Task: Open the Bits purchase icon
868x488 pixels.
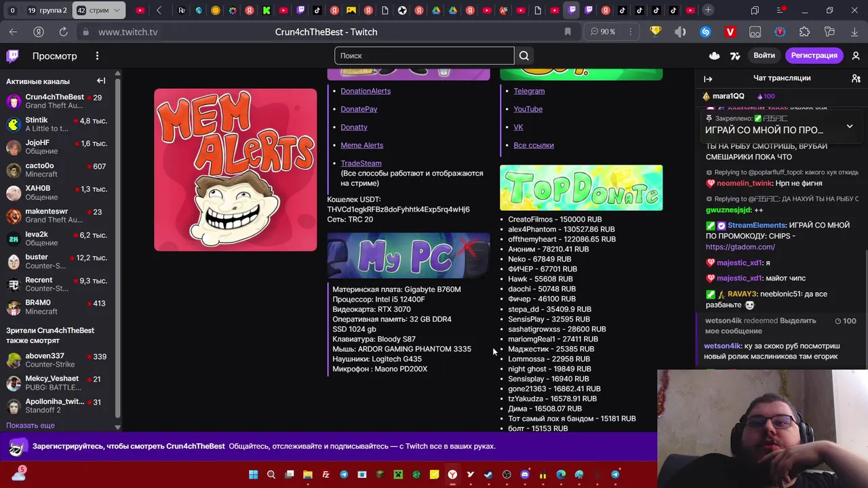Action: [x=735, y=56]
